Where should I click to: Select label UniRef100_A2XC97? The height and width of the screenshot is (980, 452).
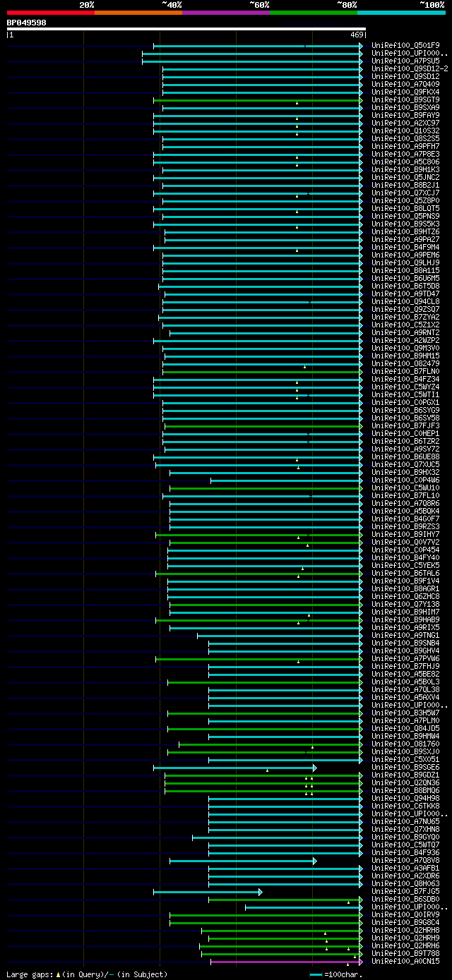tap(405, 123)
